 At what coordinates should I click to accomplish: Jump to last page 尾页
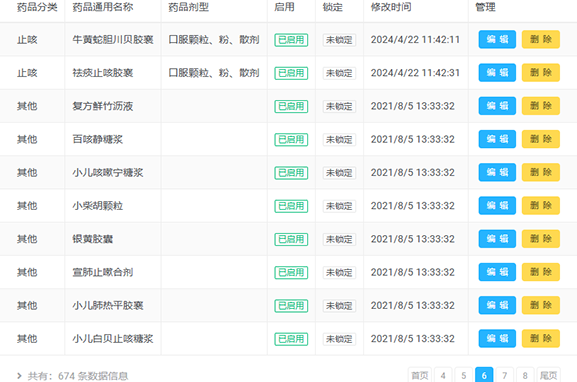(x=549, y=375)
